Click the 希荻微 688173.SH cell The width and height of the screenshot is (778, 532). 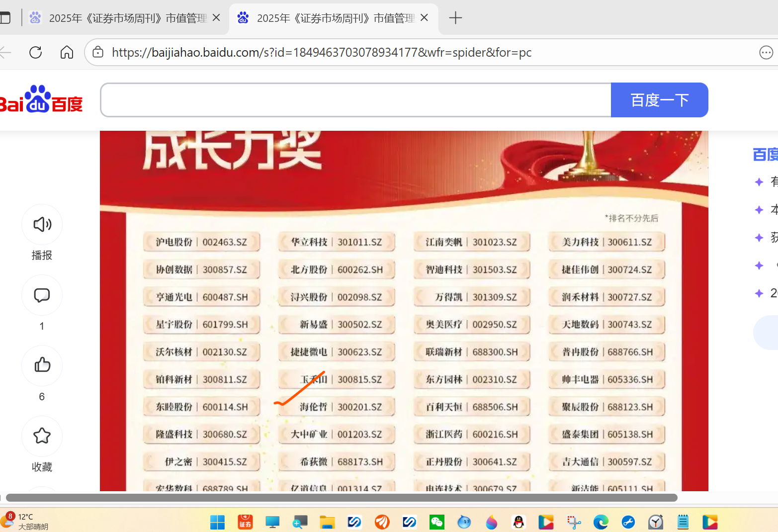337,462
